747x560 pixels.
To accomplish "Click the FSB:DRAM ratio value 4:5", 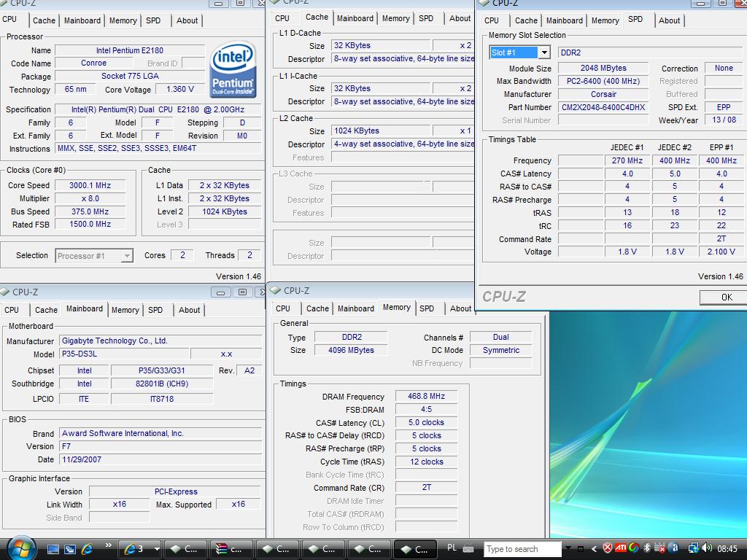I will [x=426, y=409].
